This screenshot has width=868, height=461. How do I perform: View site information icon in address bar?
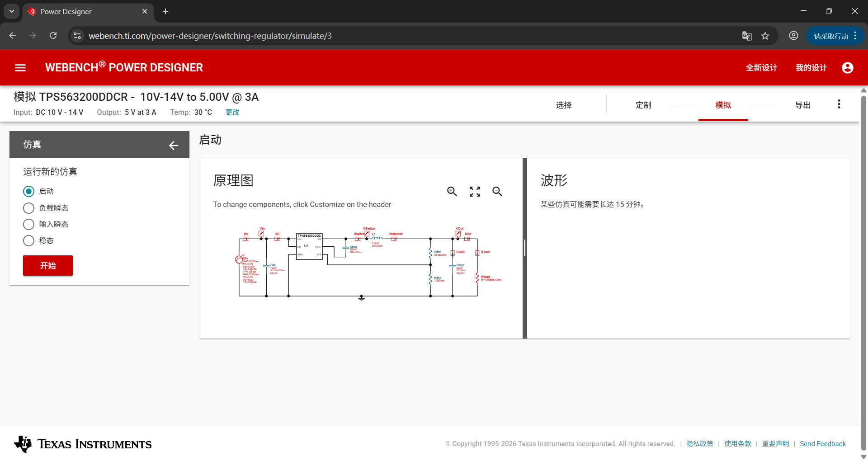click(77, 36)
